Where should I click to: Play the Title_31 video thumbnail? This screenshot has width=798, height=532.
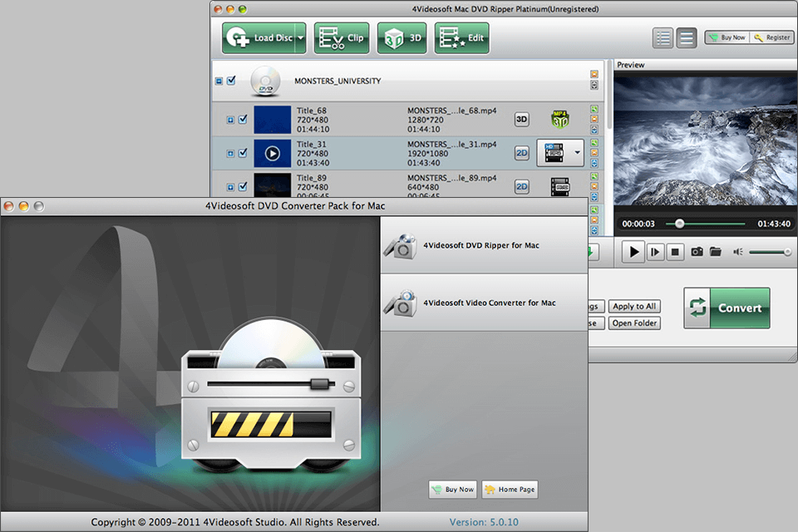pos(273,153)
